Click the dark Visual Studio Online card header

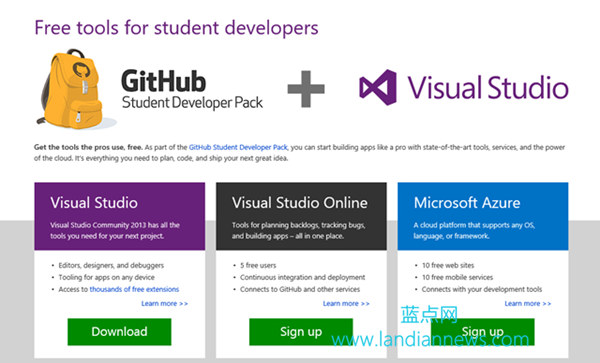[x=301, y=216]
